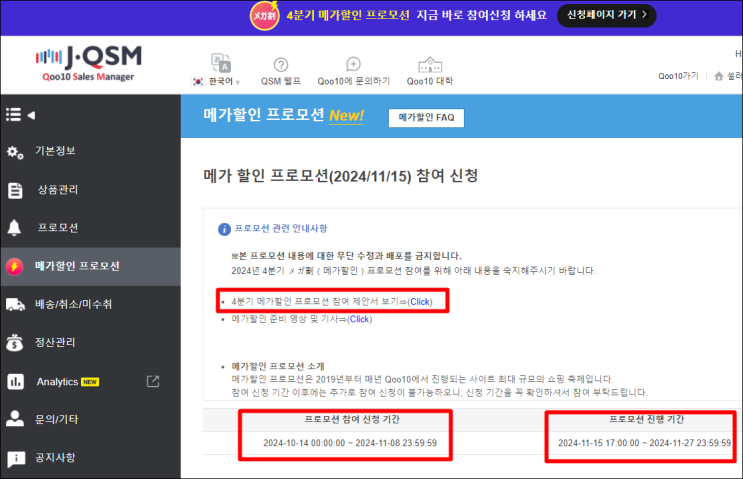
Task: Click the 메가할인 프로모션 New! header title
Action: [x=283, y=115]
